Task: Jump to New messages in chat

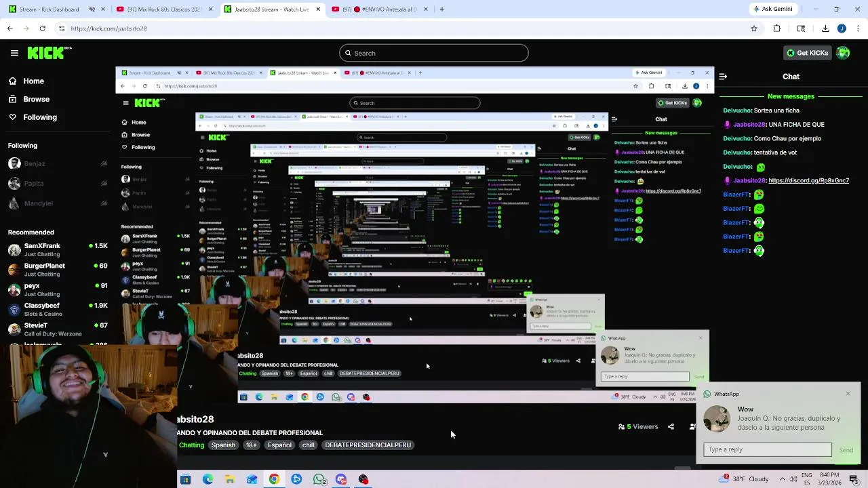Action: tap(791, 96)
